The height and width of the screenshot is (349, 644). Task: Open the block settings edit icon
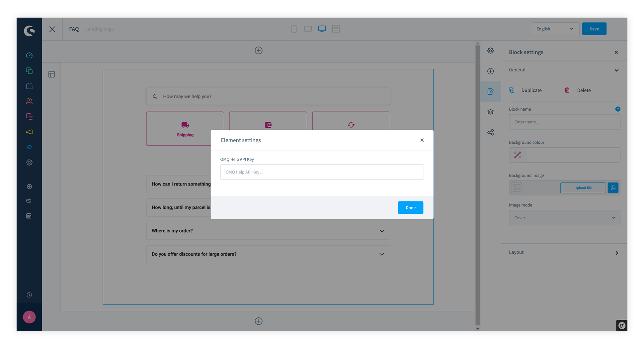491,91
